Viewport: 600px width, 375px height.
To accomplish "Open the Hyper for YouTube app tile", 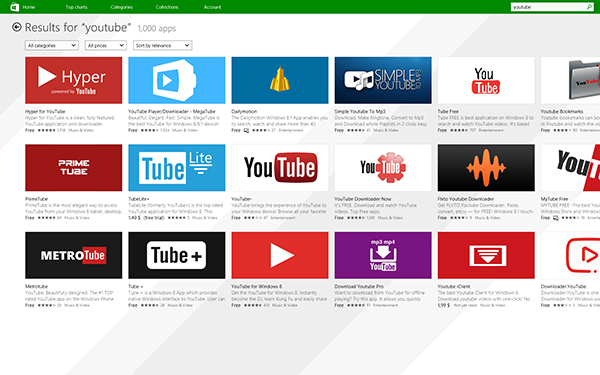I will 73,80.
